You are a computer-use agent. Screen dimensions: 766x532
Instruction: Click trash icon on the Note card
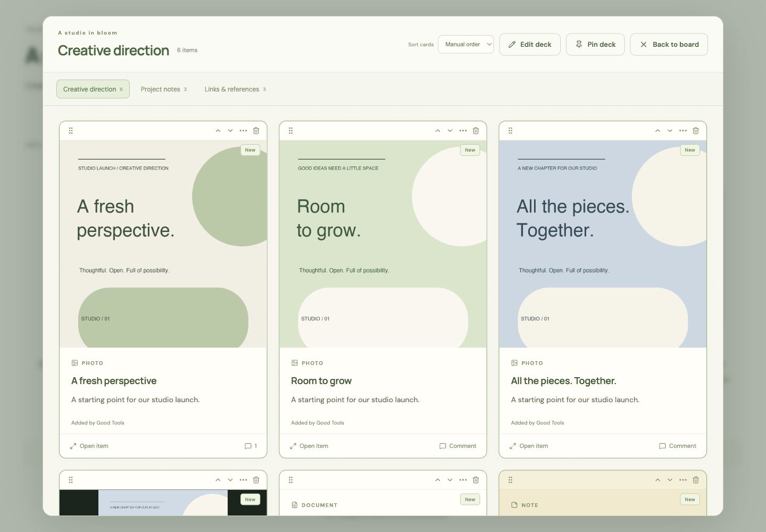[696, 480]
